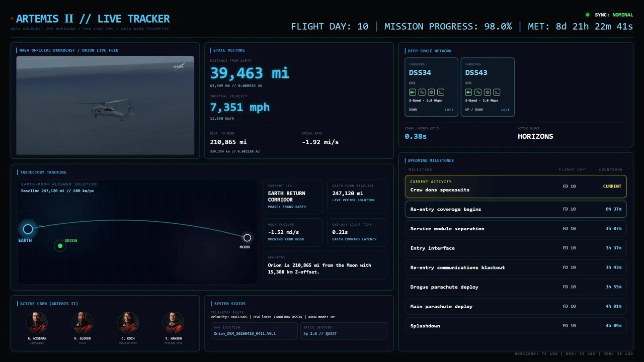The width and height of the screenshot is (644, 362).
Task: Click the green arrow icon on DSS34 card
Action: 412,92
